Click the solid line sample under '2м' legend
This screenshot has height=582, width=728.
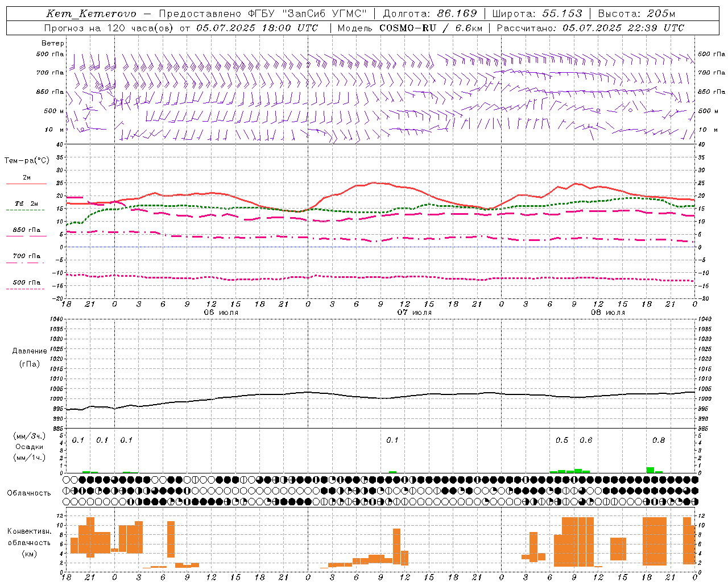click(x=26, y=184)
